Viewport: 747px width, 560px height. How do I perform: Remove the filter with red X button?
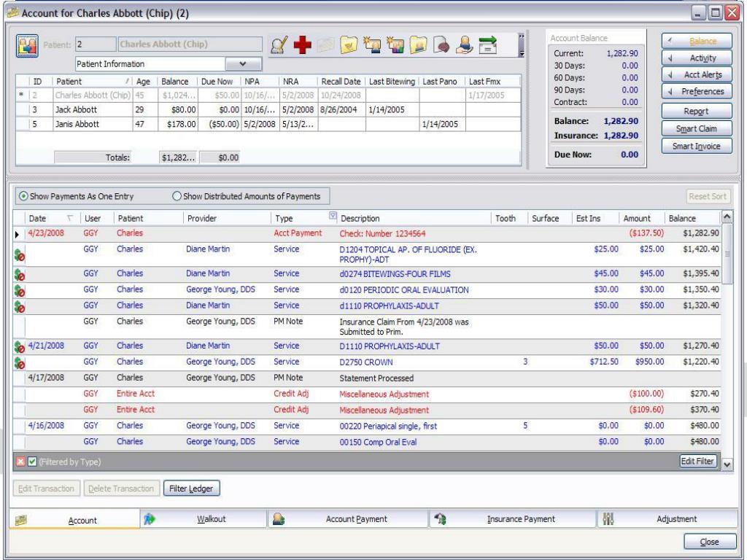click(x=20, y=462)
